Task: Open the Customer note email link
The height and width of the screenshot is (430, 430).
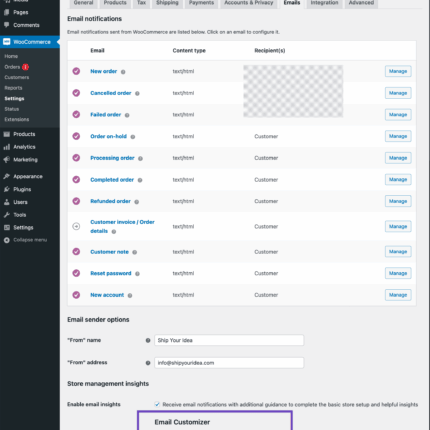Action: point(109,252)
